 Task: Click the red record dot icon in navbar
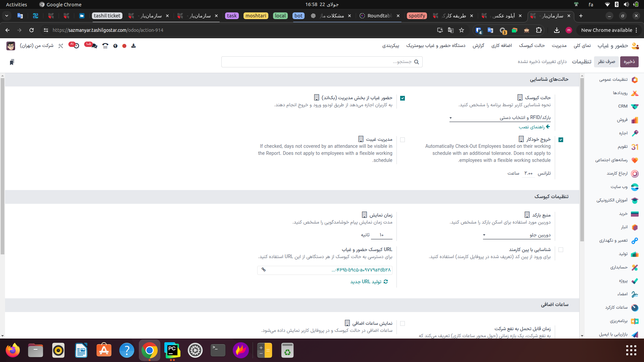click(124, 46)
